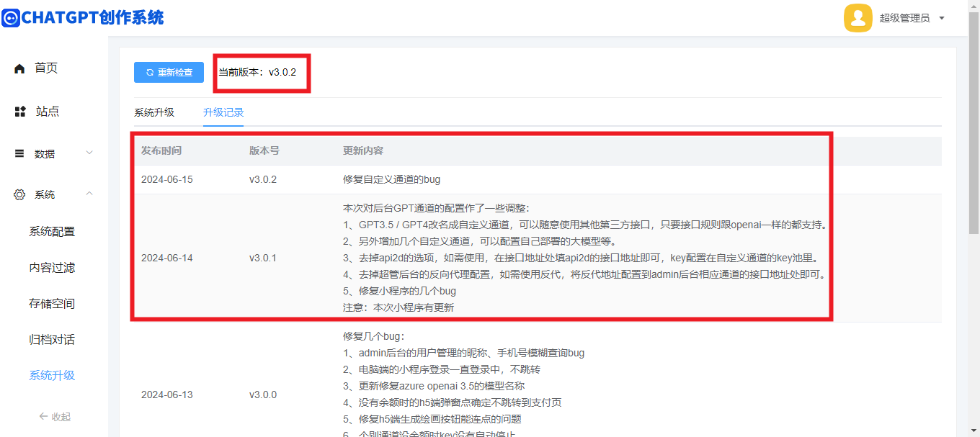980x437 pixels.
Task: Click the v3.0.0 heading 修复几个bug：
Action: pos(374,336)
